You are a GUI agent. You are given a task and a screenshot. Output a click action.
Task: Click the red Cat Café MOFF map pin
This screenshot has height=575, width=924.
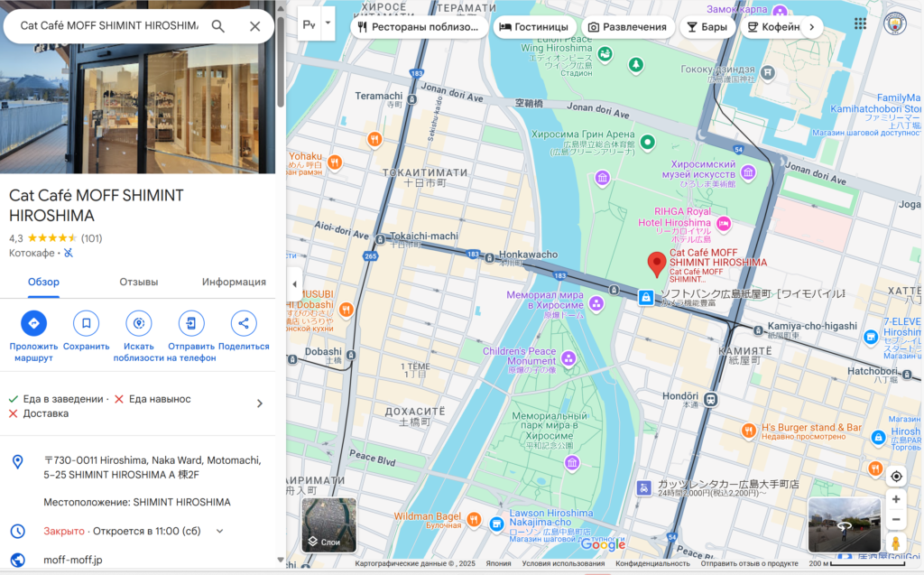tap(657, 264)
